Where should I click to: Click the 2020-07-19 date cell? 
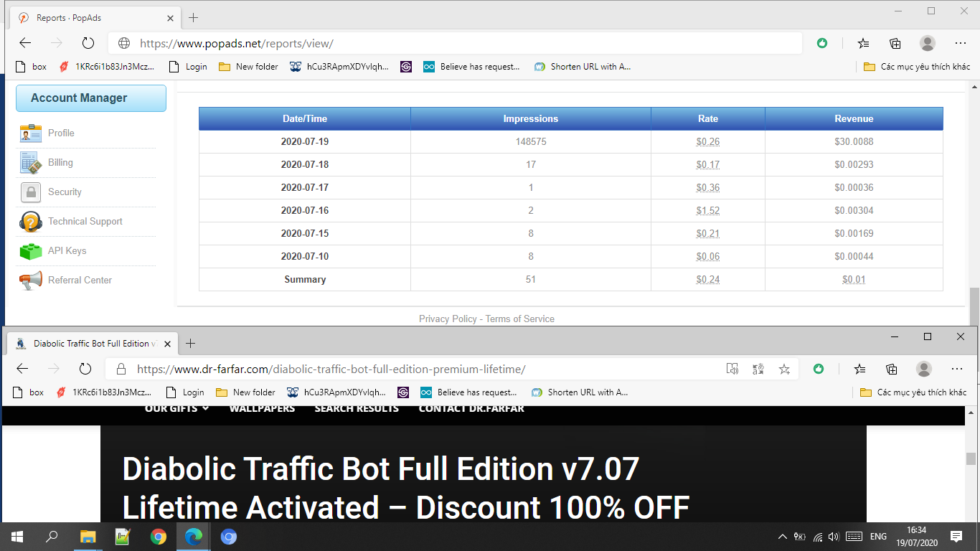tap(305, 142)
